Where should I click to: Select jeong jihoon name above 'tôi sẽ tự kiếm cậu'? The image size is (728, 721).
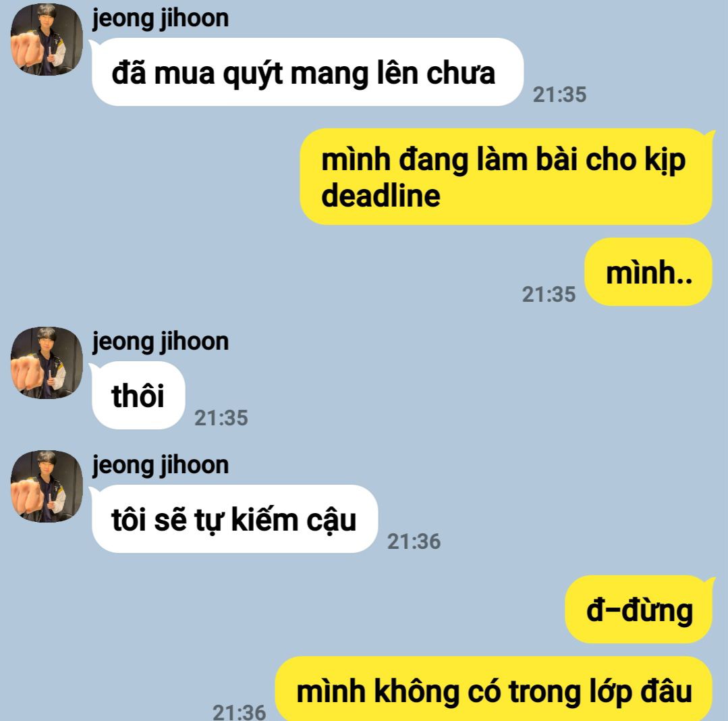[161, 466]
